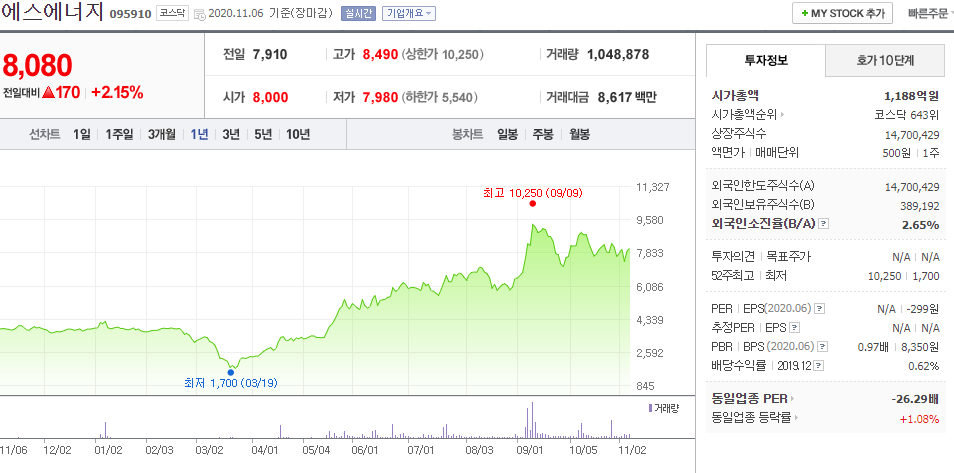Screen dimensions: 954x473
Task: Open the 빠른주문 quick order menu
Action: pos(929,13)
